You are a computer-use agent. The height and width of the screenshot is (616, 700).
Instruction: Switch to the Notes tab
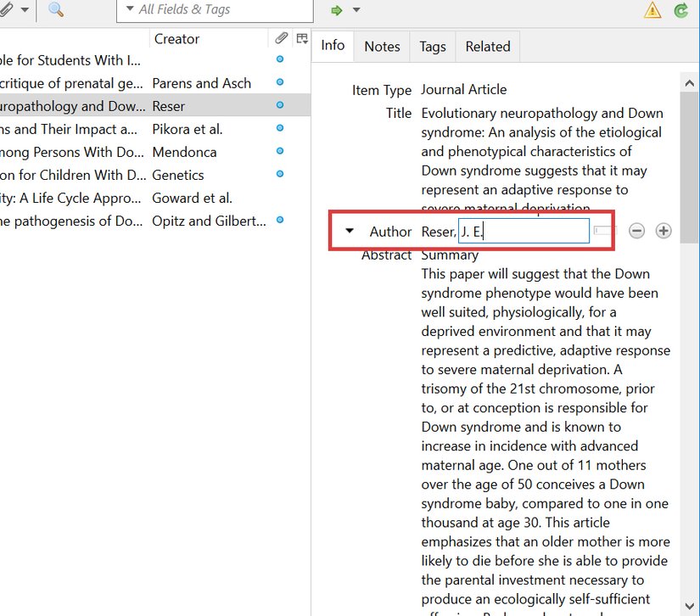382,47
